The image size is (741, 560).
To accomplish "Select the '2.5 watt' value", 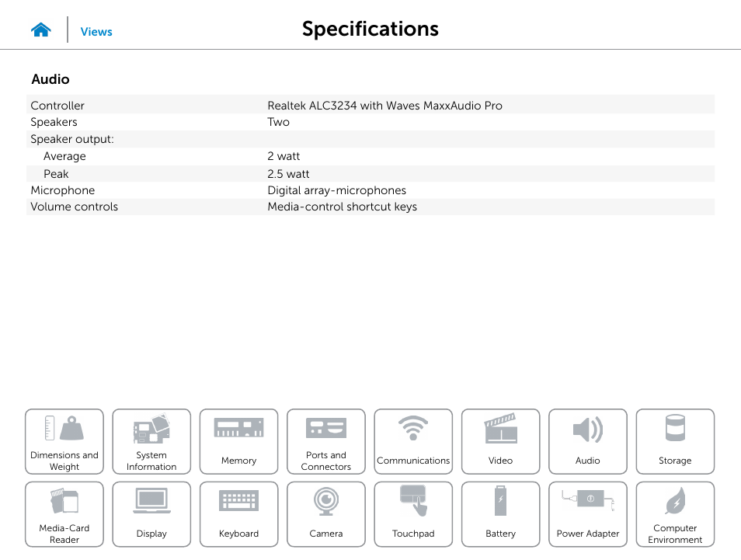I will tap(288, 174).
